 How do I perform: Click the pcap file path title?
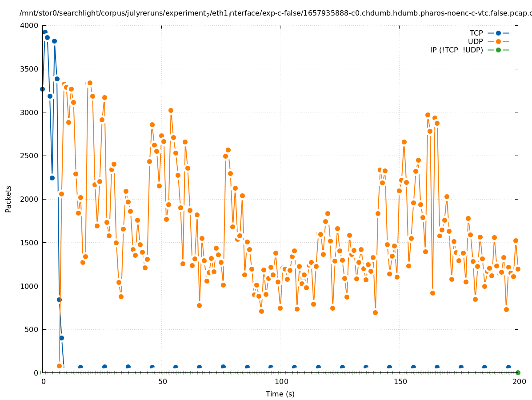click(x=276, y=13)
